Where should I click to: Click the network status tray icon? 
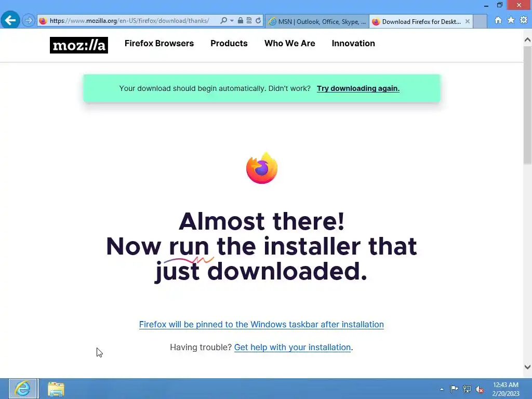coord(467,389)
